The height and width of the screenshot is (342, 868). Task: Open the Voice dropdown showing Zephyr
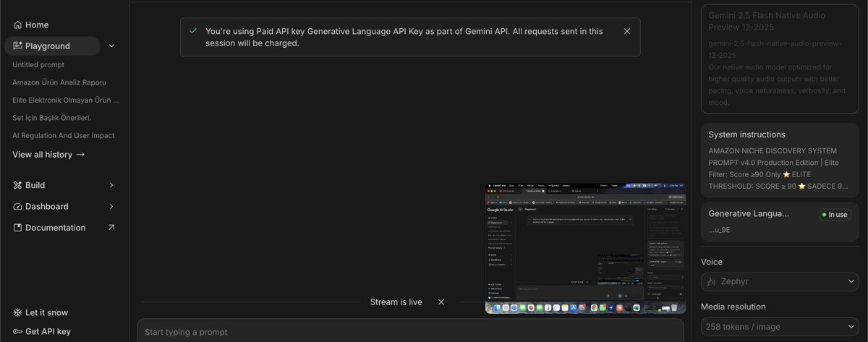tap(780, 281)
